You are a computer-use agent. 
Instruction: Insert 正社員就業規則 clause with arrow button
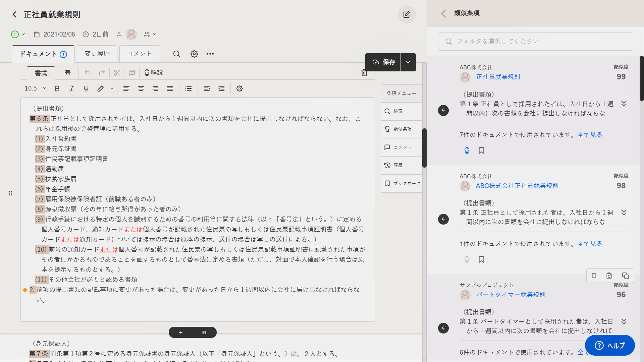click(x=443, y=110)
